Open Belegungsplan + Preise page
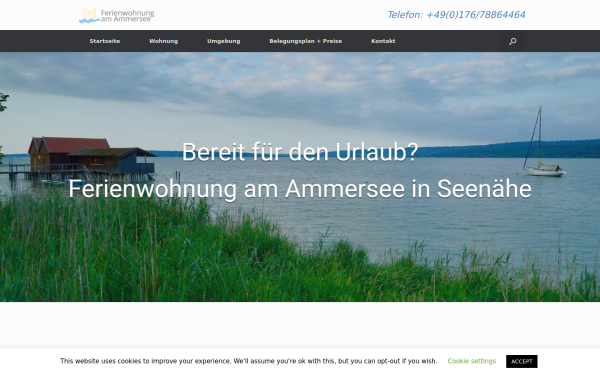This screenshot has width=600, height=375. 306,41
